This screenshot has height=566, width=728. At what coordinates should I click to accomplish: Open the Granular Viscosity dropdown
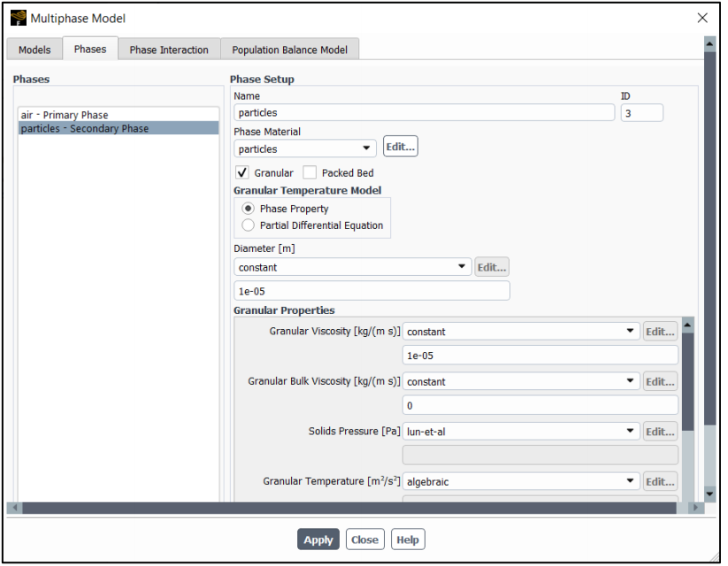click(x=521, y=331)
